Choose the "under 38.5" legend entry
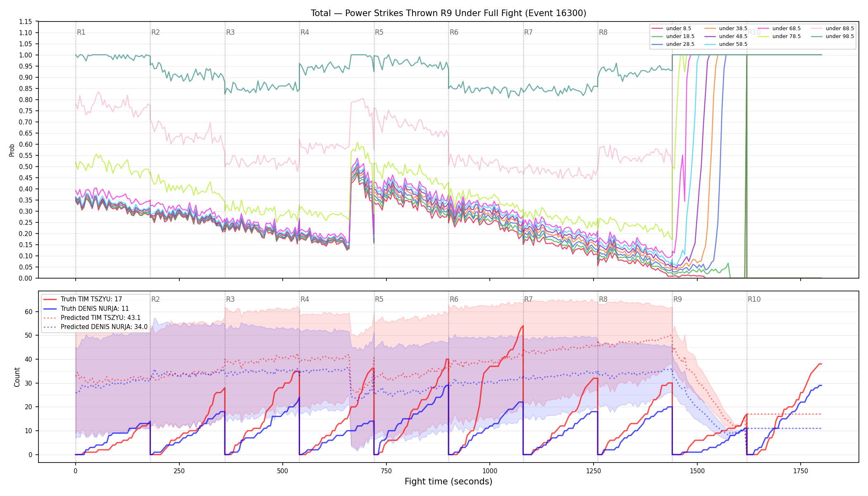The image size is (868, 496). click(726, 29)
